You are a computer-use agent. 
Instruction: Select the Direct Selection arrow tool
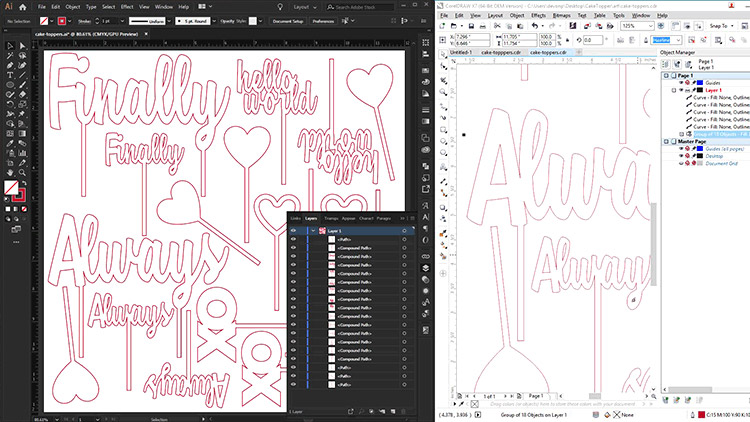click(x=22, y=47)
